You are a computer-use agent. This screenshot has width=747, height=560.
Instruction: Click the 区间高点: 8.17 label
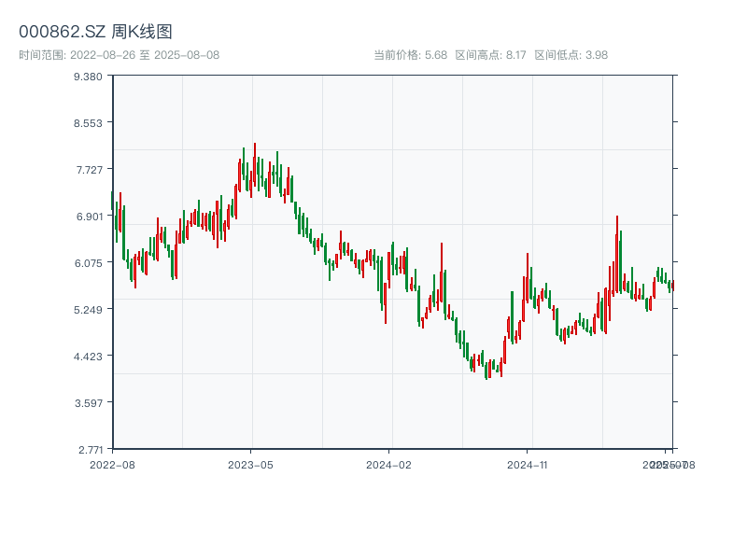(x=491, y=55)
